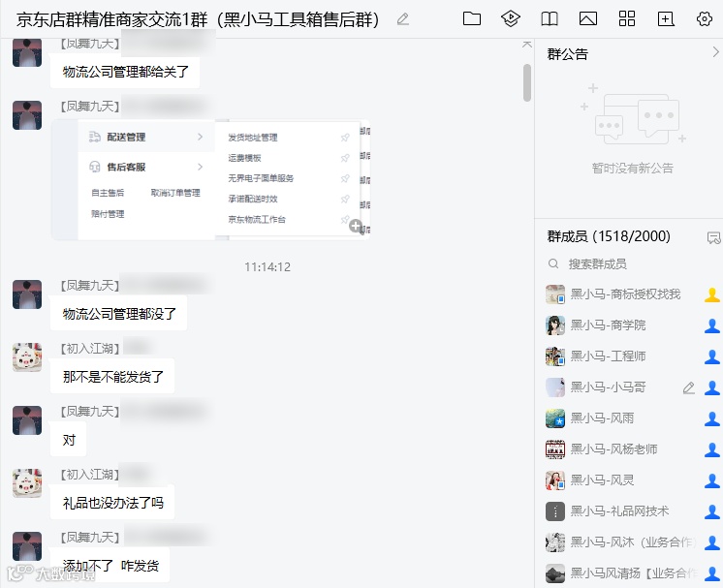Viewport: 723px width, 588px height.
Task: Click the member search magnifier icon
Action: click(x=553, y=264)
